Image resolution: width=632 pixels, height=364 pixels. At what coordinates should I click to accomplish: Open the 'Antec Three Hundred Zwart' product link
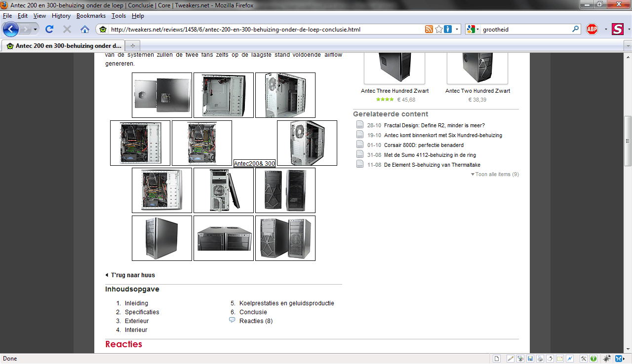point(395,91)
